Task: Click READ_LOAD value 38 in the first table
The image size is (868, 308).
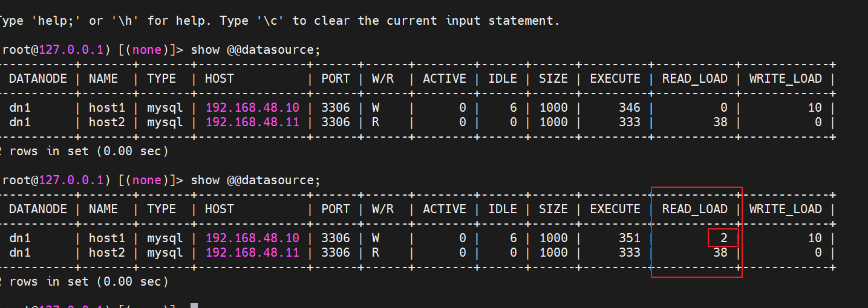Action: click(x=720, y=122)
